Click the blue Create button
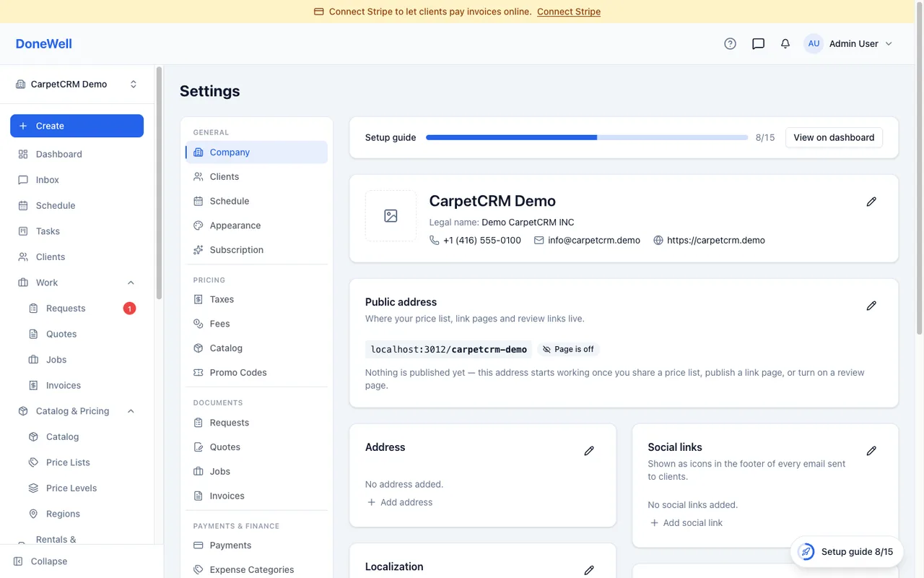 pyautogui.click(x=77, y=126)
